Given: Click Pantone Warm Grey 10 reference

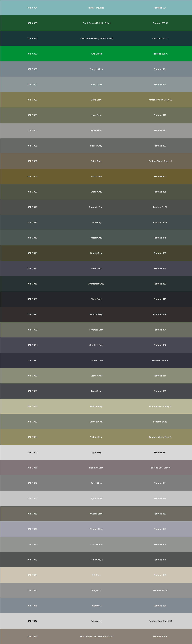Looking at the screenshot, I should [160, 100].
